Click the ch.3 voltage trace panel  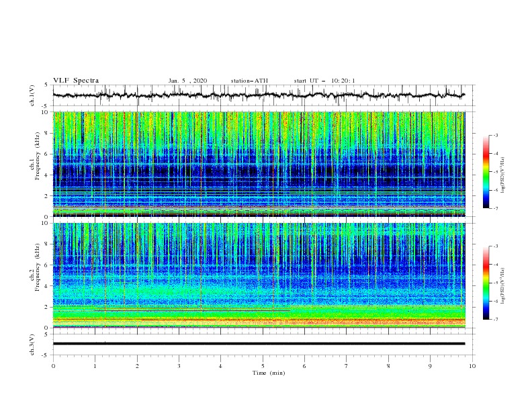(263, 345)
